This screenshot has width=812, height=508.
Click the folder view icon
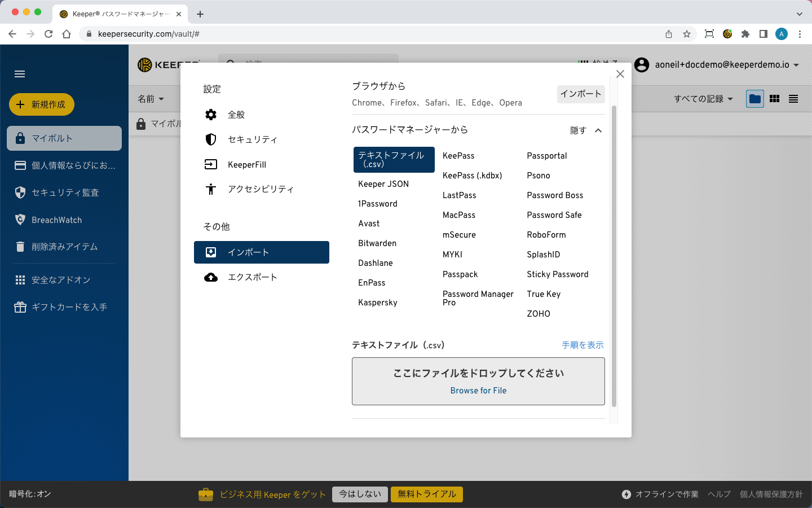(x=754, y=99)
